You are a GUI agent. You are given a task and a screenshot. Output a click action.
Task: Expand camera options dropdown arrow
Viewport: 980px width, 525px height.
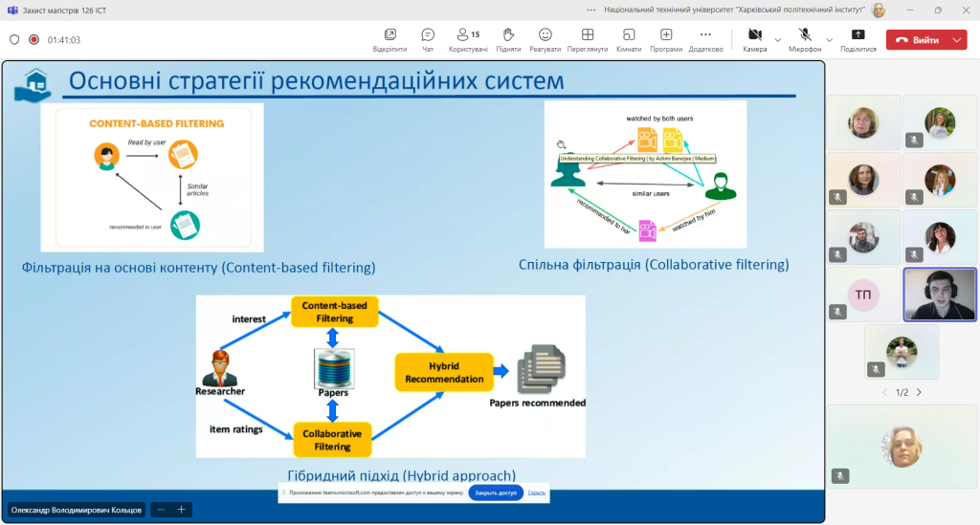pyautogui.click(x=777, y=40)
